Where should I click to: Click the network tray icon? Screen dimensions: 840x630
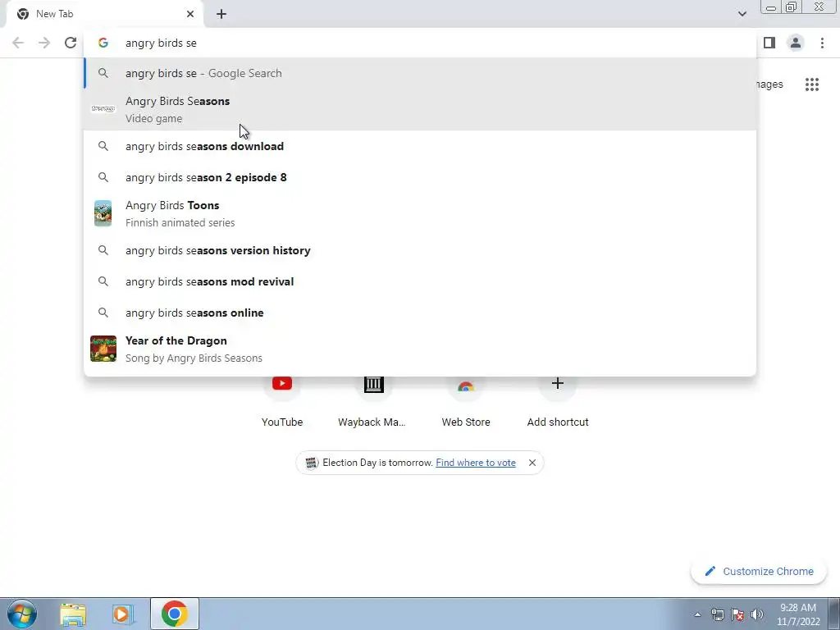pyautogui.click(x=717, y=614)
